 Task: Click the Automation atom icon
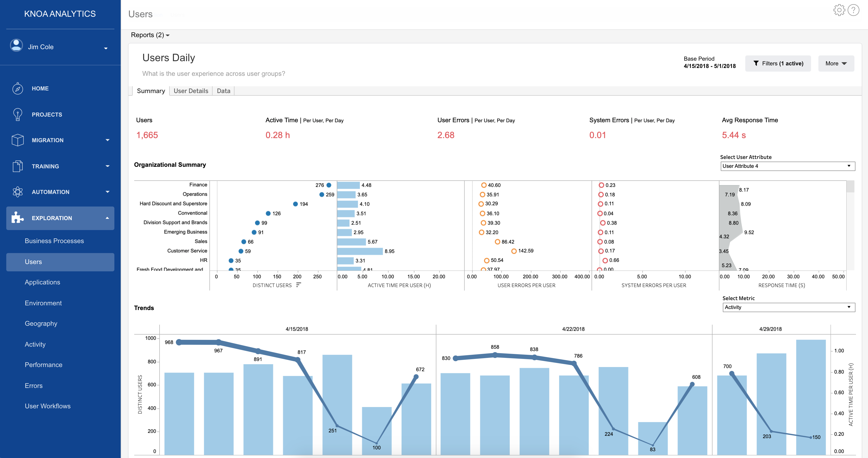click(17, 192)
